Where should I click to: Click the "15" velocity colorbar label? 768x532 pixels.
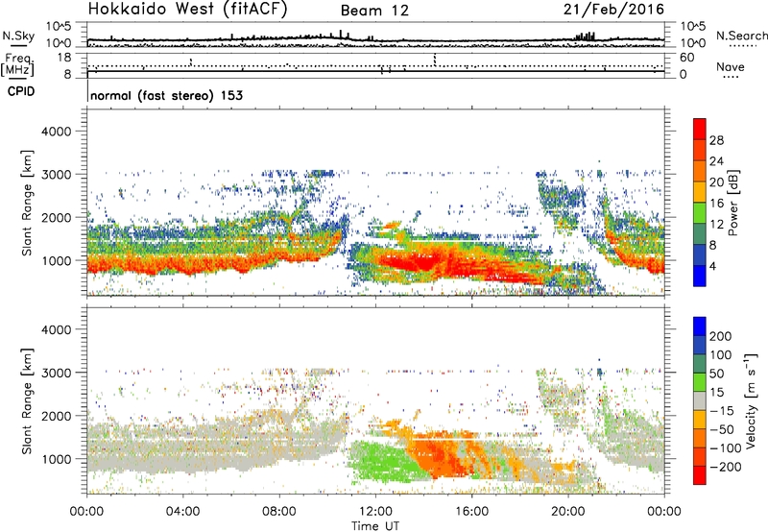coord(716,393)
